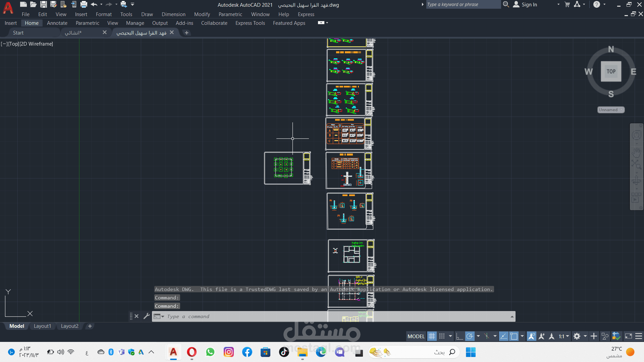Save the drawing with the Save icon

coord(43,4)
